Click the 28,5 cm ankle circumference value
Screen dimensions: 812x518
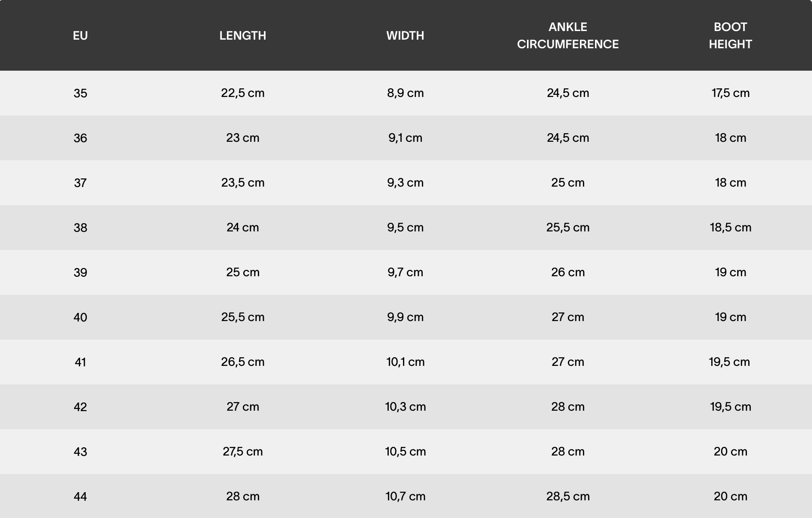[567, 496]
